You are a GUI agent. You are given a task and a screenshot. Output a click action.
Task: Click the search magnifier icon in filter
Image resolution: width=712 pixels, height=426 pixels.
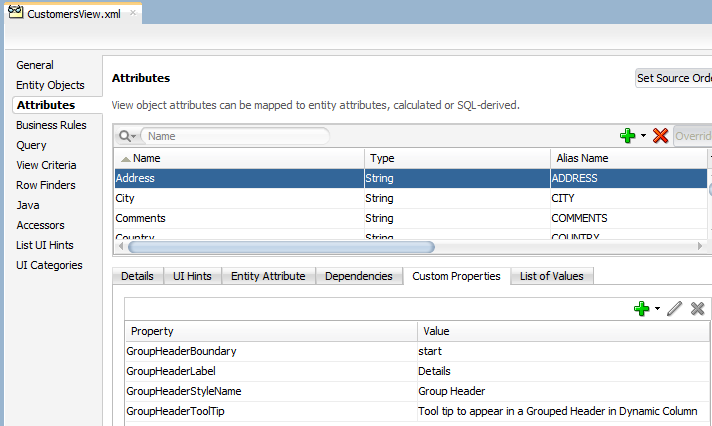pos(126,136)
